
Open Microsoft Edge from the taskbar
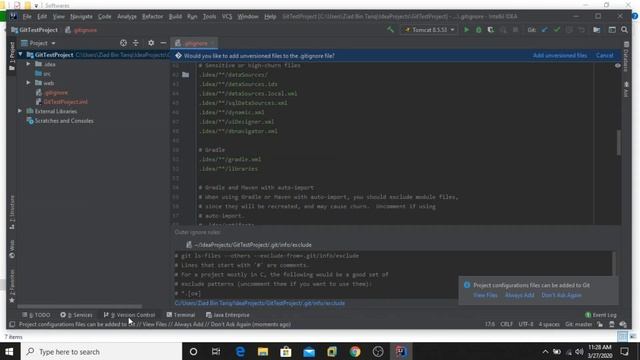(x=240, y=351)
